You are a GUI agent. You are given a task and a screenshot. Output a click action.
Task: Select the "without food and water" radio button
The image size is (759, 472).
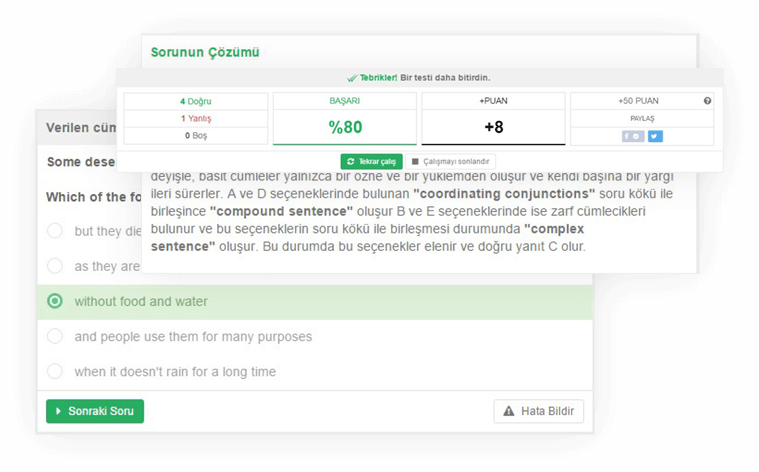click(55, 301)
